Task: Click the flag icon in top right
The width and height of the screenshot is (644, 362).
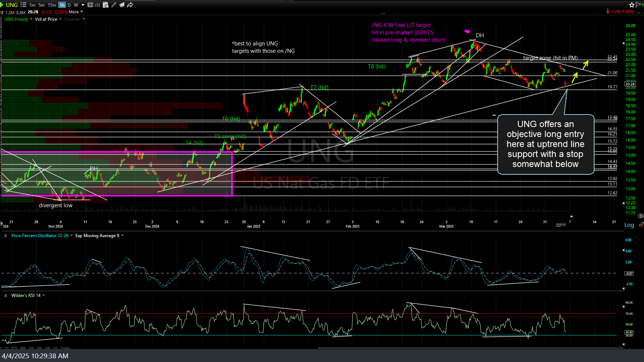Action: coord(638,4)
